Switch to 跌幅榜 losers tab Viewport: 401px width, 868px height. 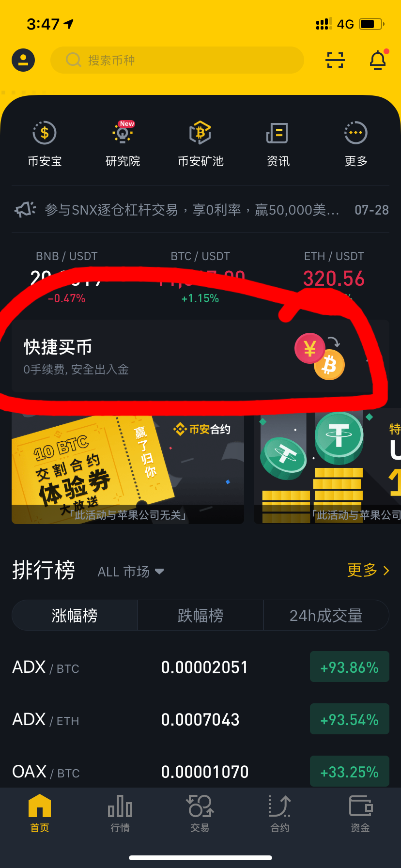(x=200, y=615)
